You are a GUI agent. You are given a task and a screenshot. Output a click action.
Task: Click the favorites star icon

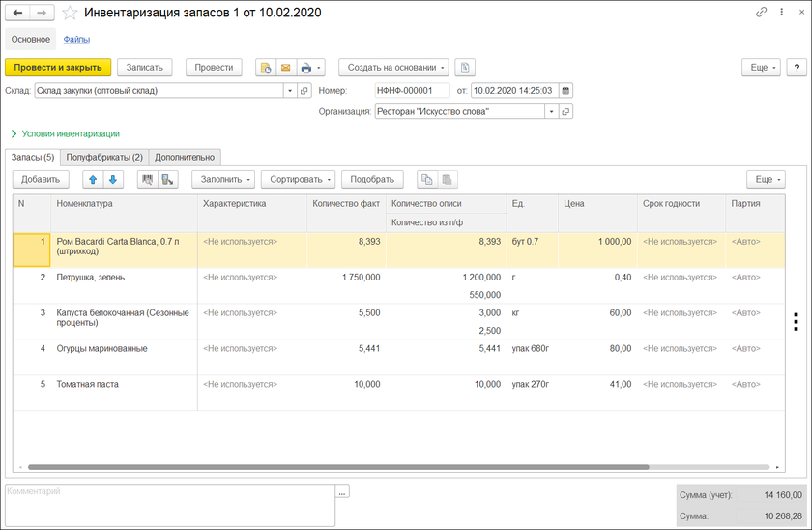tap(70, 14)
